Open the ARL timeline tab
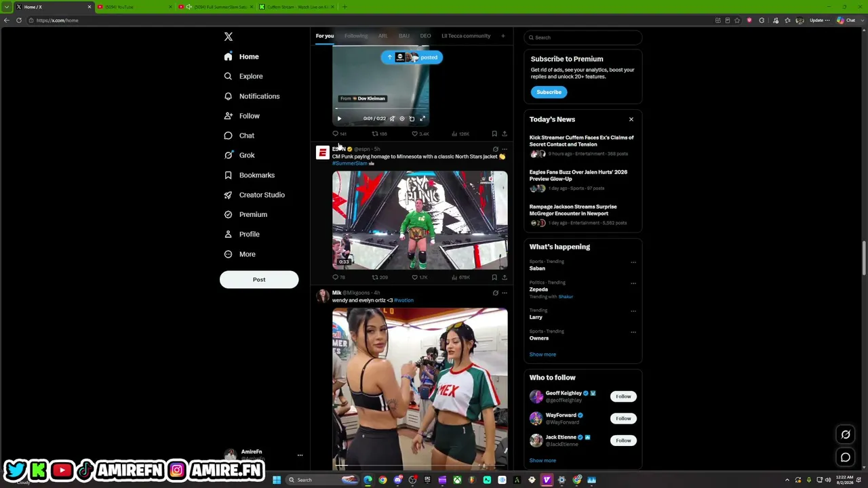This screenshot has width=868, height=488. tap(383, 36)
